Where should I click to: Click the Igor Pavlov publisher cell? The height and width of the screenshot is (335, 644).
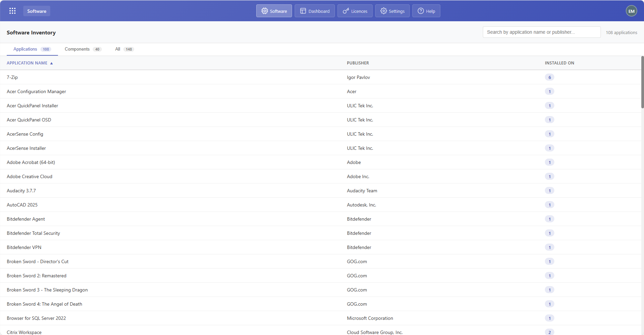click(358, 77)
